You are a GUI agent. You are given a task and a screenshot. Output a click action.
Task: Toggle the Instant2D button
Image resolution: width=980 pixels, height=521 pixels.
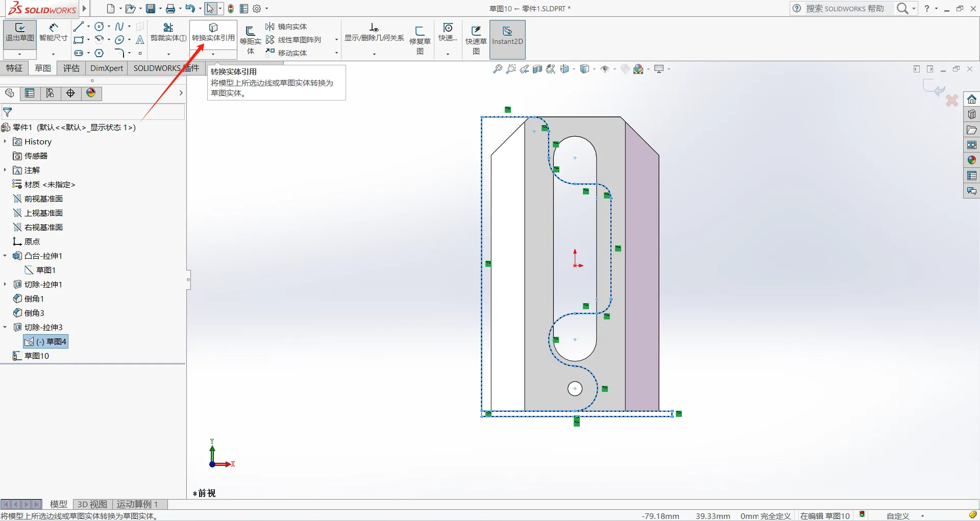point(507,40)
